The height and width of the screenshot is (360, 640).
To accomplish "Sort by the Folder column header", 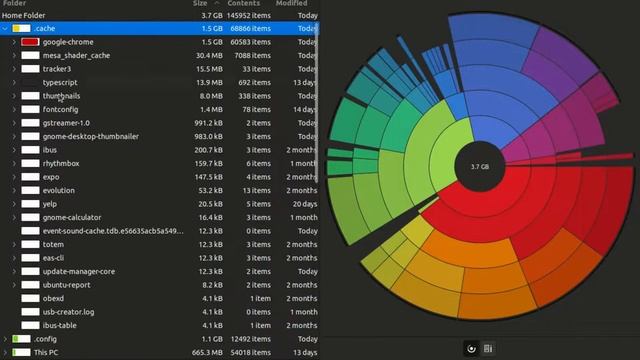I will [14, 3].
